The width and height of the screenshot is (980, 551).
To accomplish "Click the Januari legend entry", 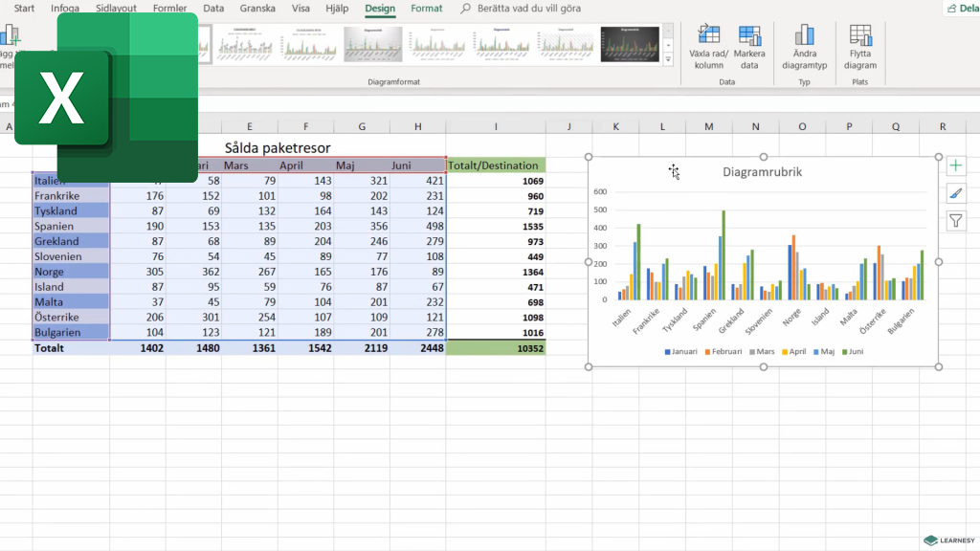I will point(680,352).
